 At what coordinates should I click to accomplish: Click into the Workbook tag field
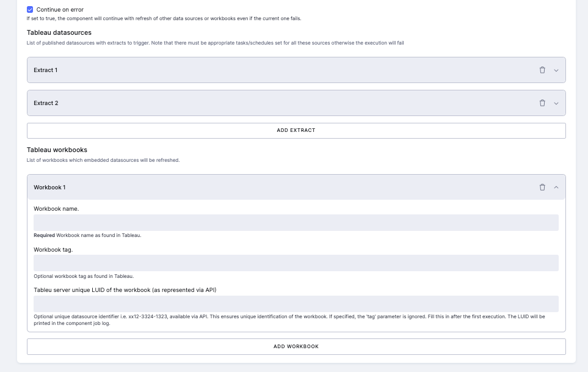coord(296,263)
